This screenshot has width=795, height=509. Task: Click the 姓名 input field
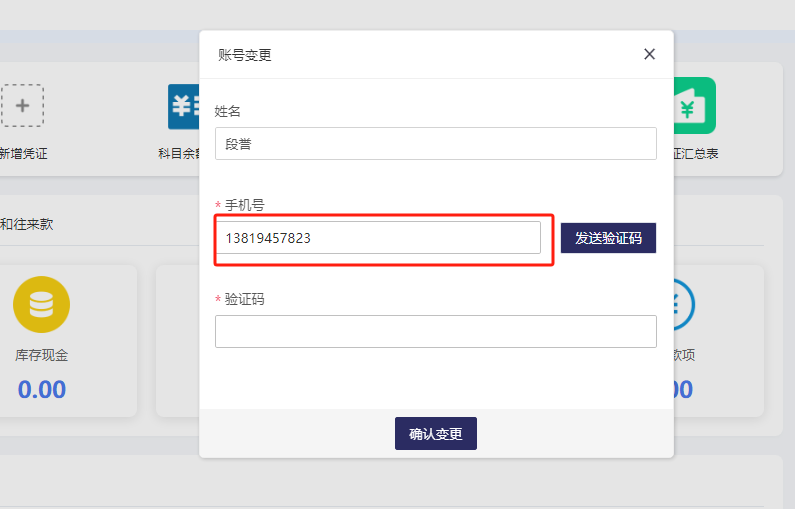pyautogui.click(x=436, y=143)
